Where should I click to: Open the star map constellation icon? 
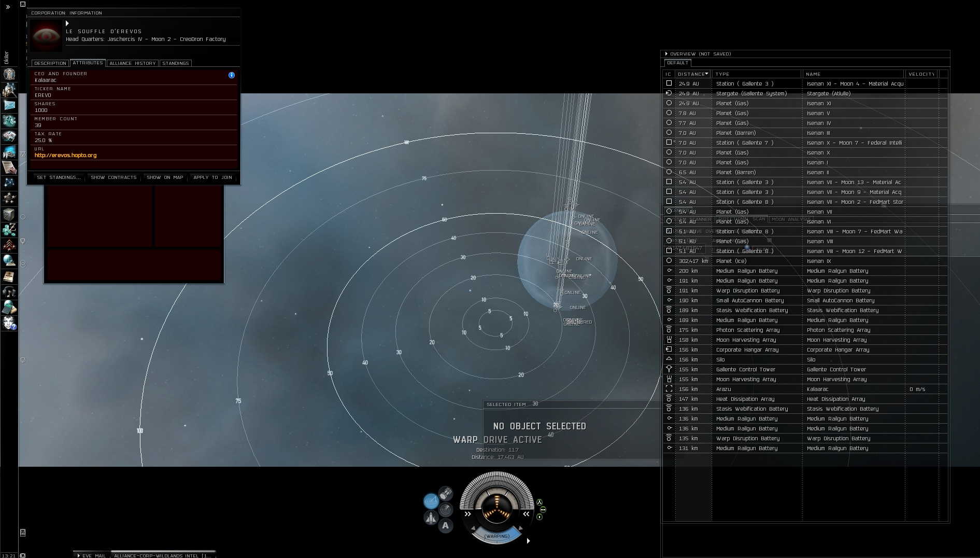(x=9, y=183)
